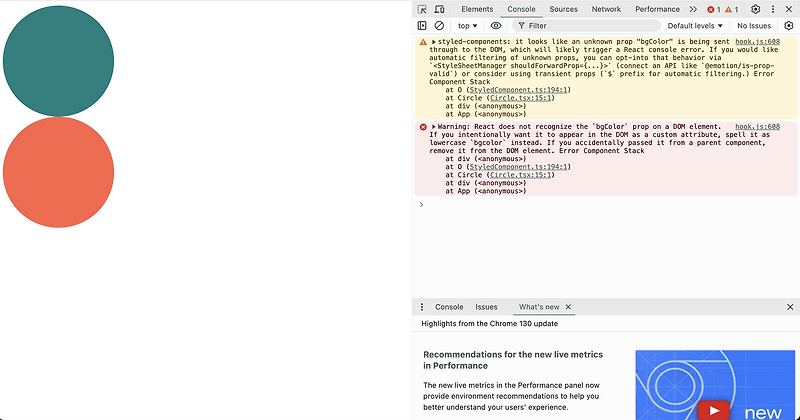Close the What's new tab
The image size is (800, 420).
click(x=568, y=307)
